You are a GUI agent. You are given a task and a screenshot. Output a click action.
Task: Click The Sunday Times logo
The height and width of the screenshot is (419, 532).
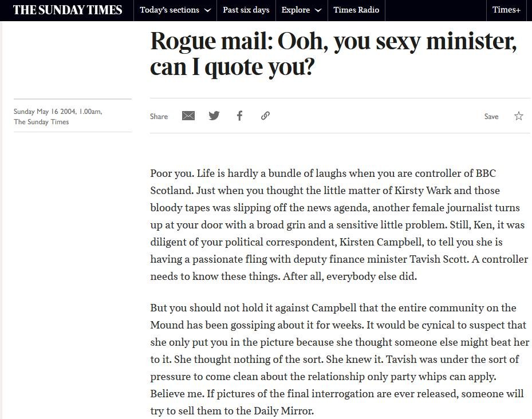click(68, 10)
